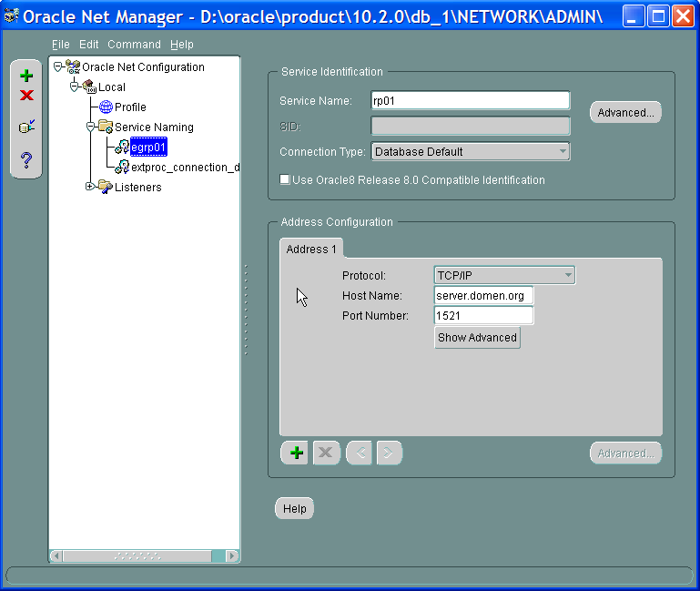Click the Service Name input field
The image size is (700, 591).
coord(470,100)
